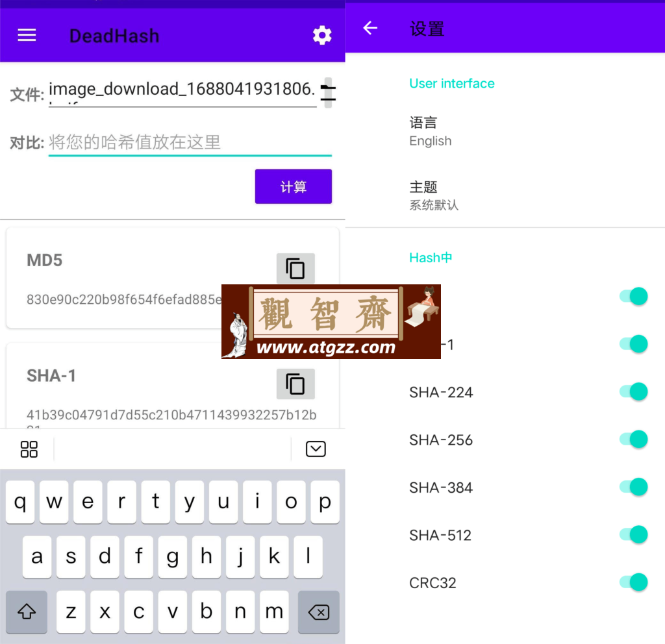Tap the CRC32 label
Viewport: 665px width, 644px height.
point(433,584)
